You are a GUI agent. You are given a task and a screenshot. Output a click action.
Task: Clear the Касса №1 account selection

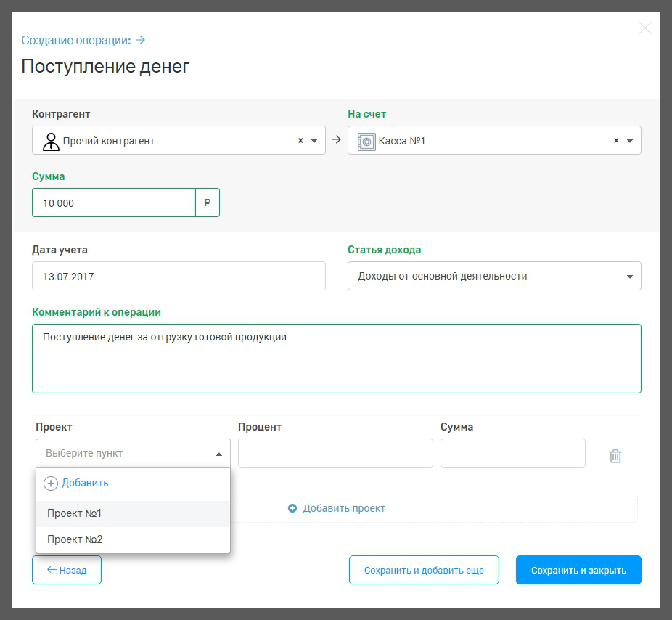(x=616, y=141)
